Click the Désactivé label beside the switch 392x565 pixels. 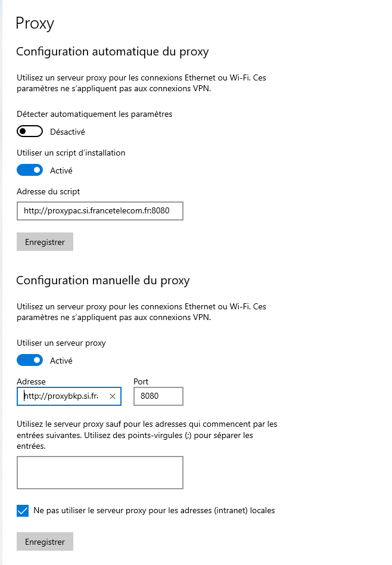[x=67, y=132]
